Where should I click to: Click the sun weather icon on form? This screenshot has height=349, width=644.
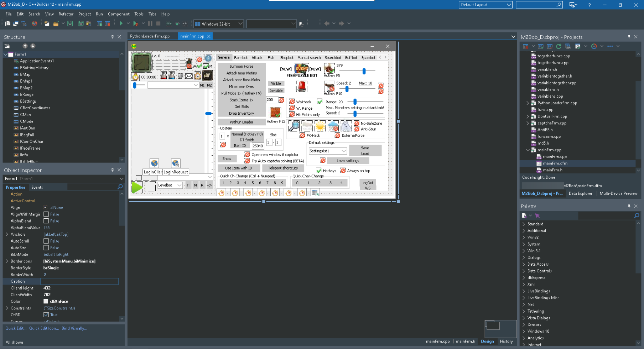(320, 126)
